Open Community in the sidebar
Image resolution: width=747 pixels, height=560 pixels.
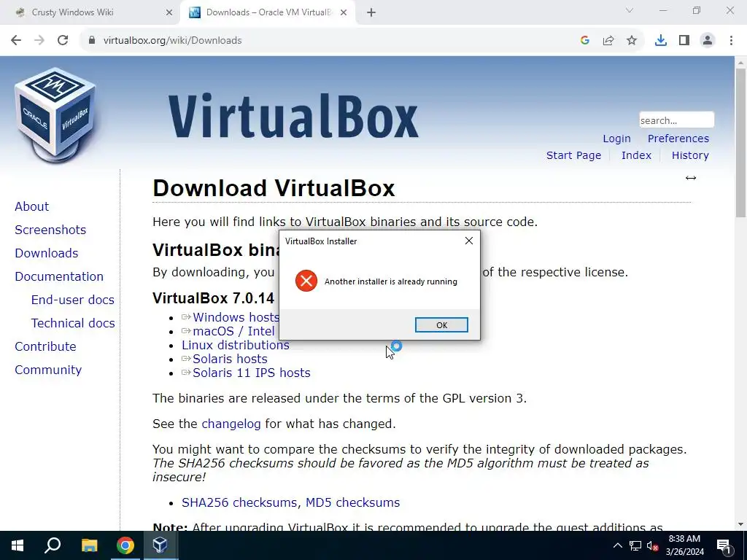point(48,370)
